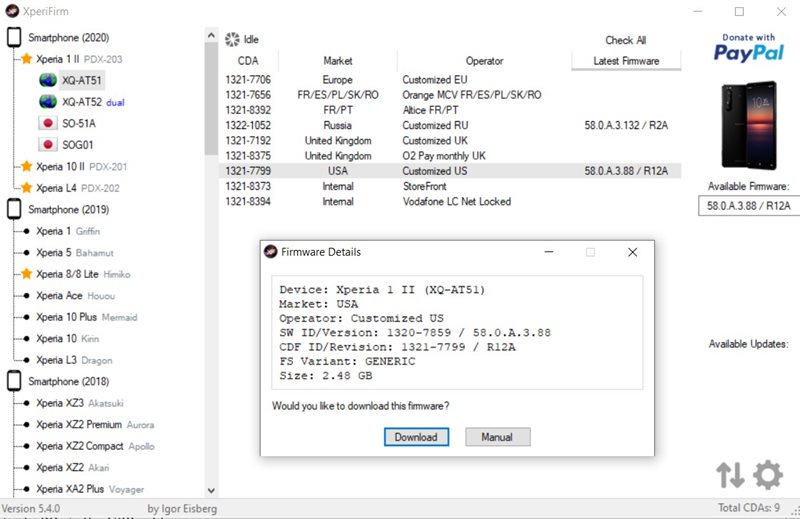This screenshot has width=800, height=519.
Task: Select Xperia 10 II PDX-201
Action: (81, 167)
